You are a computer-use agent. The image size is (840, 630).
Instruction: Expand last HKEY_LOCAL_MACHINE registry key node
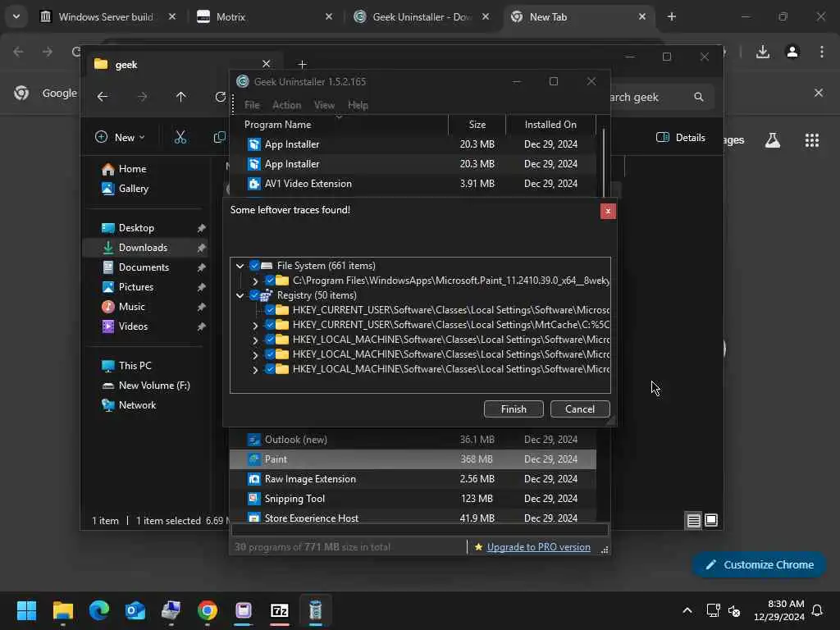255,370
